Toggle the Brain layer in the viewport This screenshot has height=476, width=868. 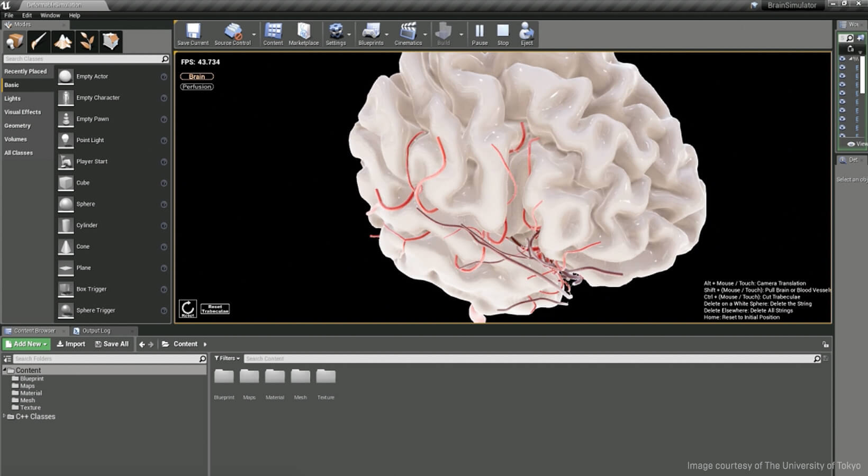point(196,76)
